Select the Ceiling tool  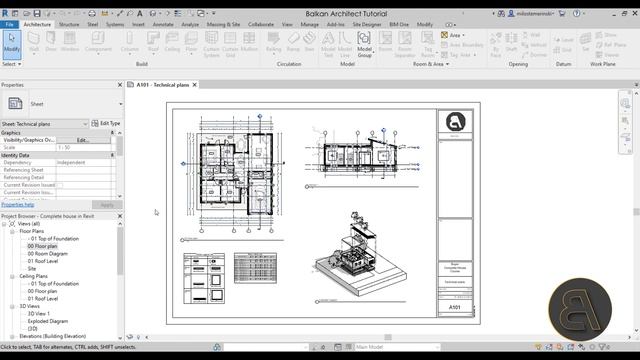[172, 42]
